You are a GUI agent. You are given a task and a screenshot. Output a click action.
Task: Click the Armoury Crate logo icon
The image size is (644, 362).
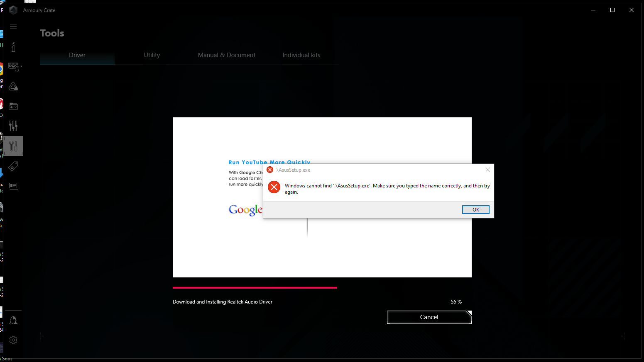(x=13, y=10)
